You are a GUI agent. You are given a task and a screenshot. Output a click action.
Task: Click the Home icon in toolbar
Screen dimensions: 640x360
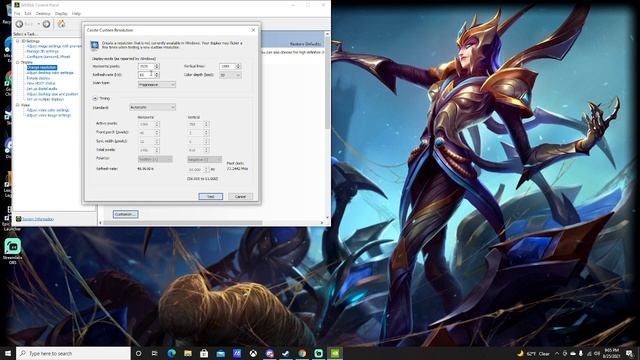[x=61, y=24]
